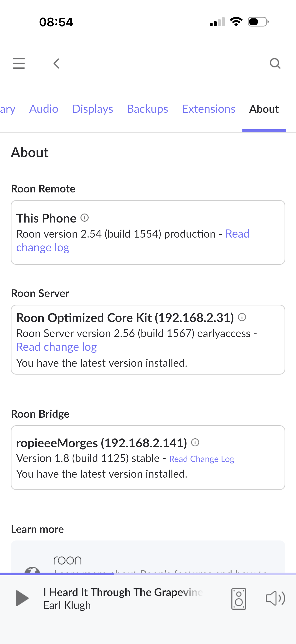The image size is (296, 644).
Task: Read change log for Roon Server
Action: (57, 347)
